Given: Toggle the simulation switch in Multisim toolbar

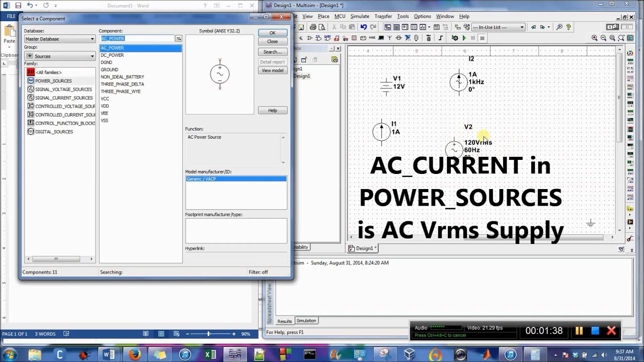Looking at the screenshot, I should click(x=612, y=27).
